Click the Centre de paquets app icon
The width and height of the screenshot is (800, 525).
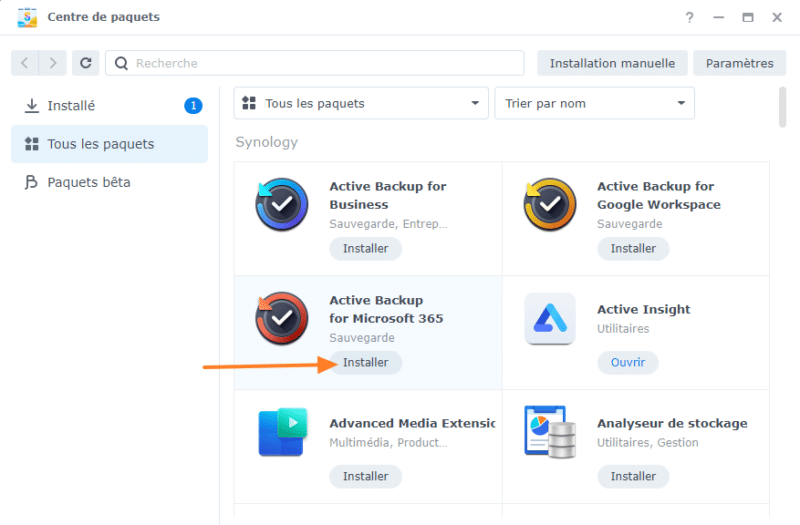click(27, 17)
